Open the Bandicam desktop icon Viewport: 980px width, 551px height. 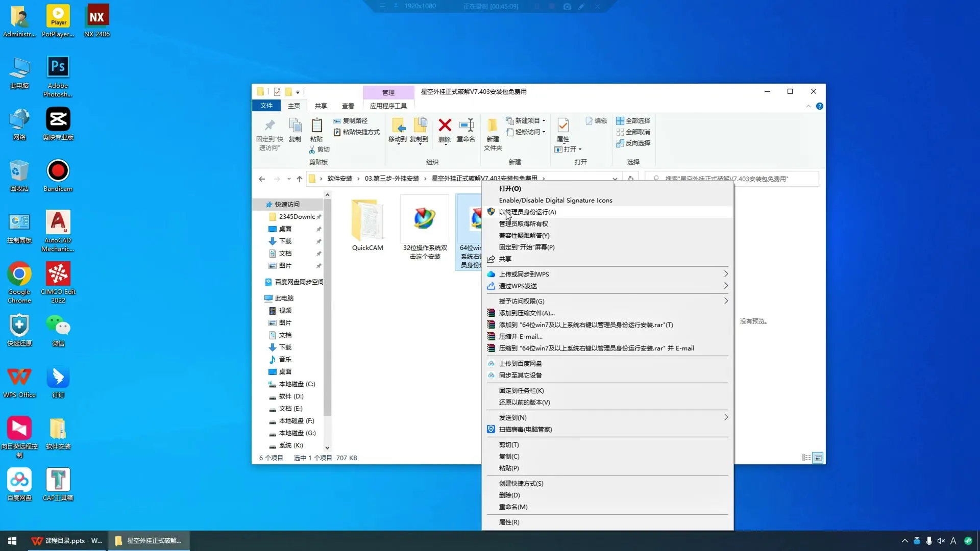pos(58,171)
